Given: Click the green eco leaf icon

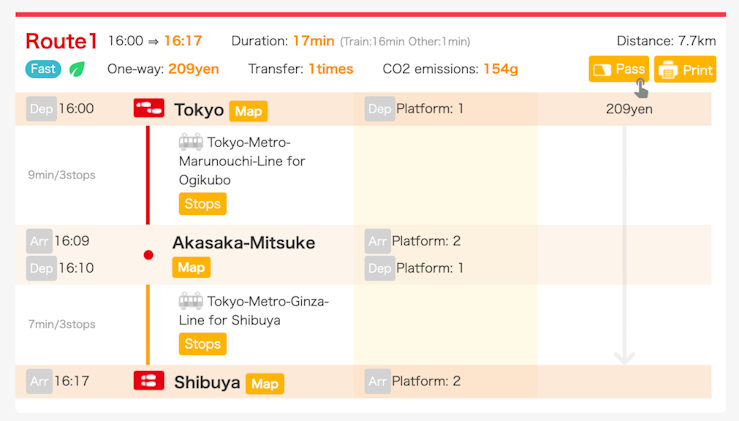Looking at the screenshot, I should (x=77, y=69).
